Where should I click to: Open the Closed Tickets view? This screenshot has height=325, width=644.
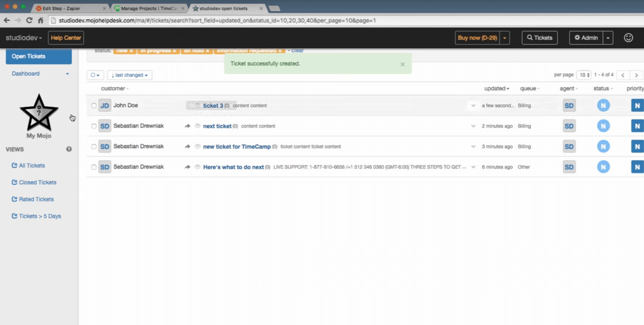click(34, 182)
